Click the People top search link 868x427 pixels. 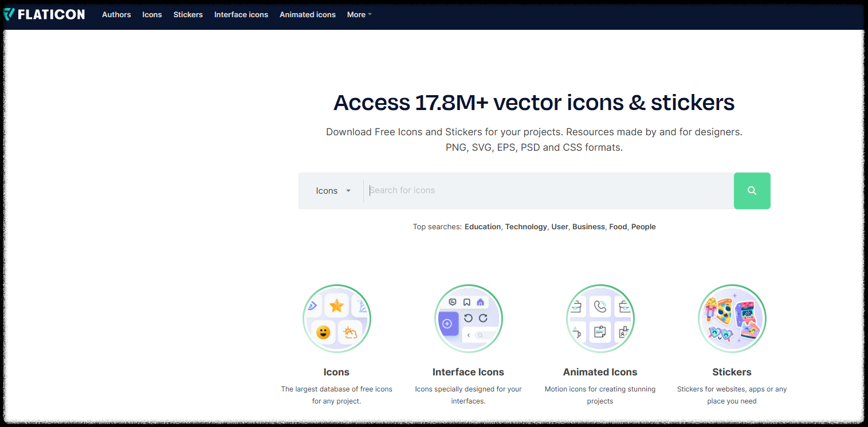click(643, 227)
